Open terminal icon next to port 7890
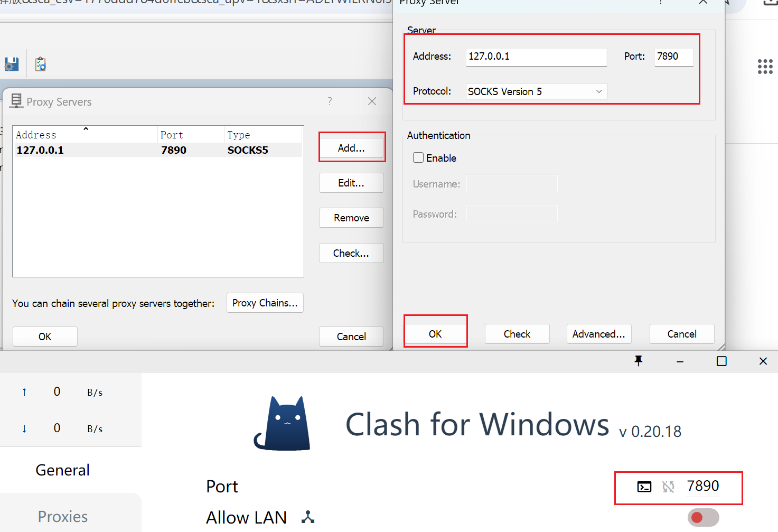 (x=644, y=487)
